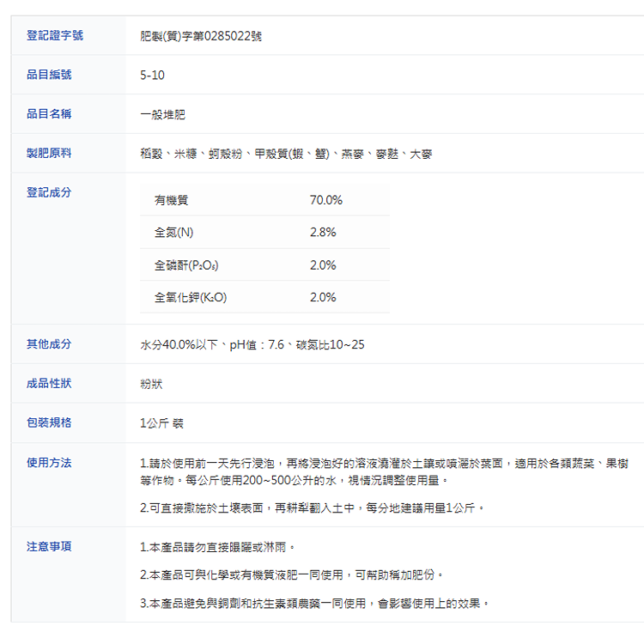Select the 2.8% nitrogen value
644x644 pixels.
[x=323, y=233]
